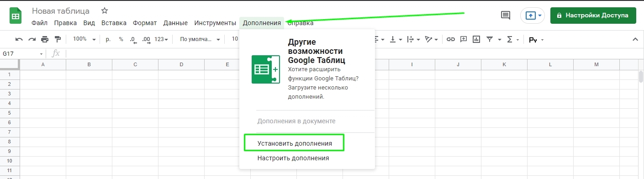Image resolution: width=644 pixels, height=179 pixels.
Task: Select row 5 header
Action: [x=10, y=113]
